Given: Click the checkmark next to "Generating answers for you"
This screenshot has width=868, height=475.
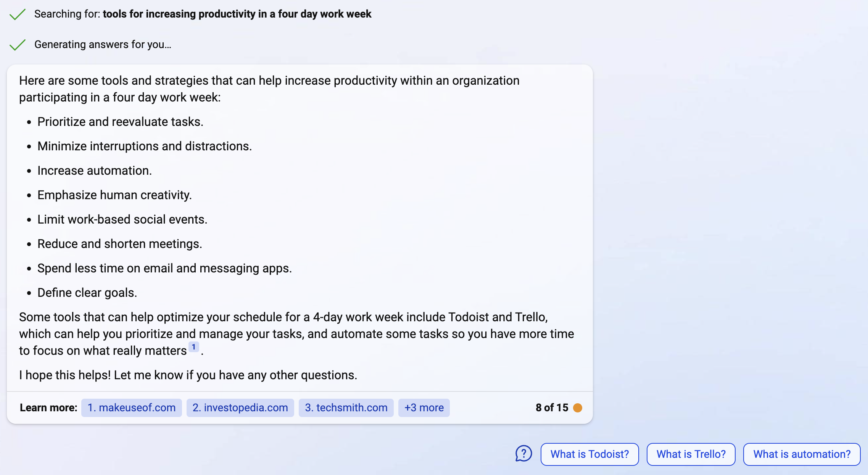Looking at the screenshot, I should click(17, 45).
